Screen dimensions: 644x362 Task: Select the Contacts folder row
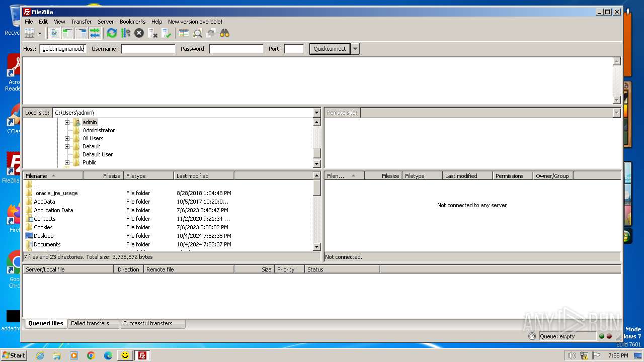[x=168, y=219]
